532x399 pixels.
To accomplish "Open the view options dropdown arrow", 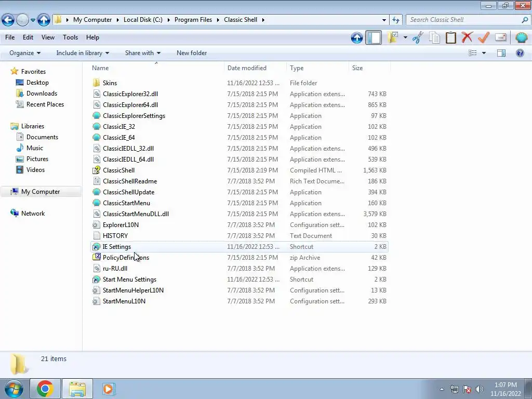I will [x=484, y=53].
